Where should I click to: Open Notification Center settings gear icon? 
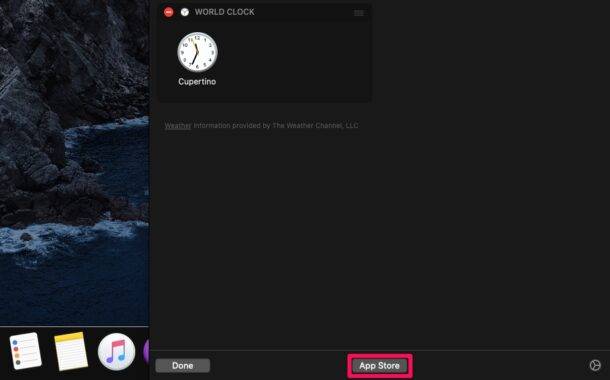[595, 365]
